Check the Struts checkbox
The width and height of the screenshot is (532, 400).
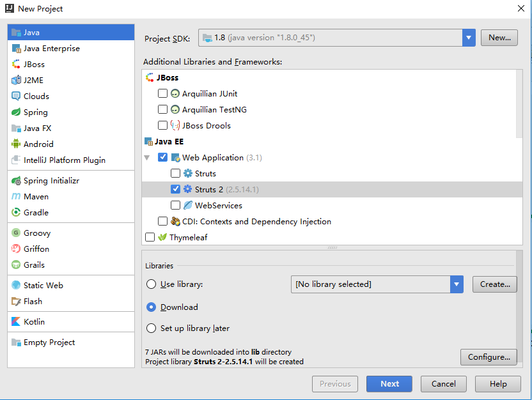pos(175,173)
